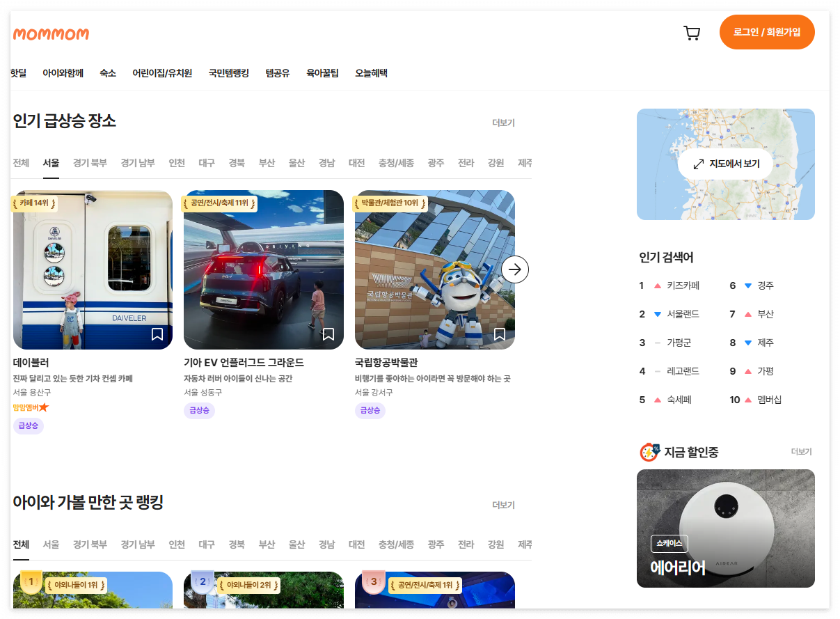Click popular search term 서울랜드

tap(683, 314)
